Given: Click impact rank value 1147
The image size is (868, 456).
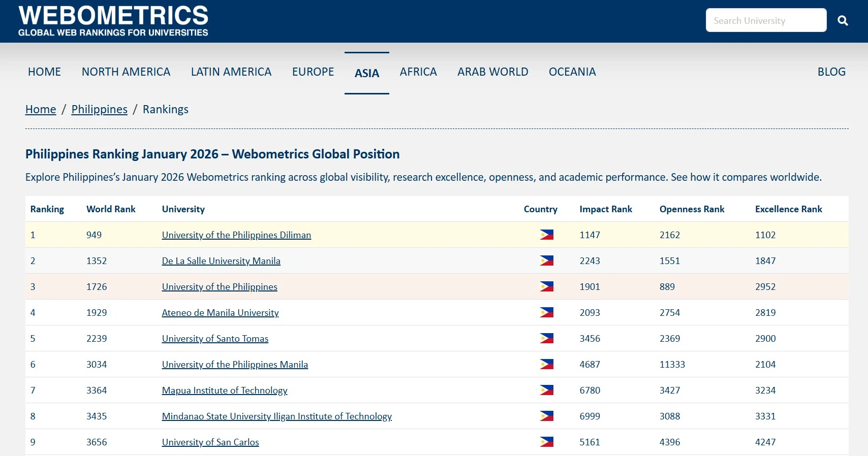Looking at the screenshot, I should pyautogui.click(x=590, y=235).
